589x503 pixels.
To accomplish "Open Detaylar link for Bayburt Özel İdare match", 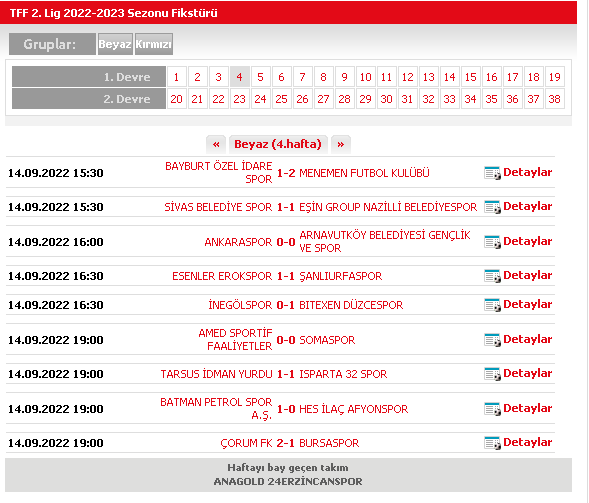I will click(528, 172).
